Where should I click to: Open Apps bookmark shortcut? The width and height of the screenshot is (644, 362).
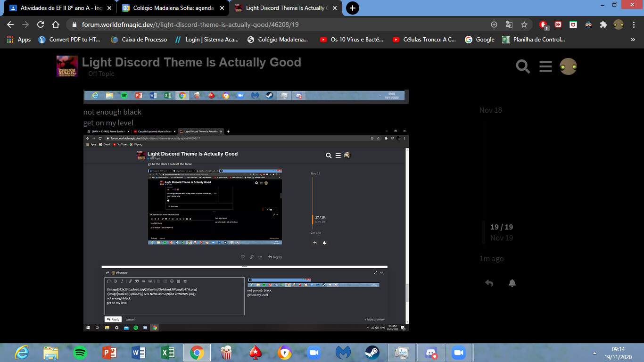(x=19, y=40)
